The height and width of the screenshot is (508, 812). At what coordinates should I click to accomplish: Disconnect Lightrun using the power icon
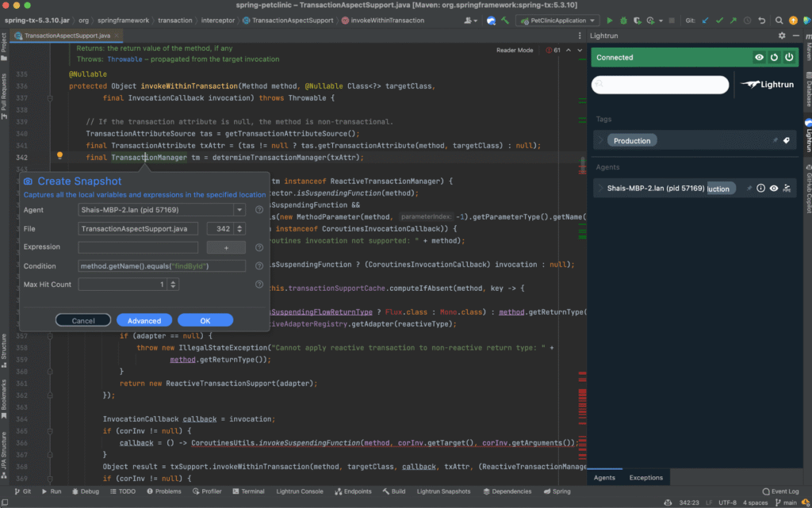pos(789,57)
